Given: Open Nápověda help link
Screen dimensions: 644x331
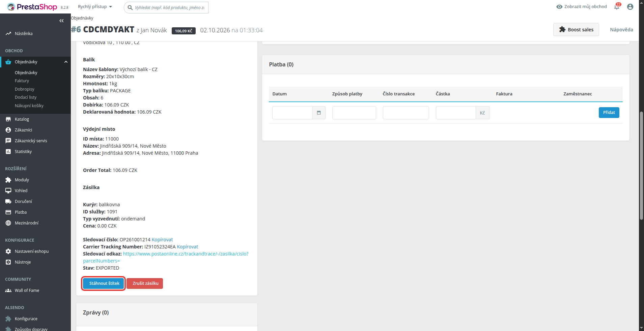Looking at the screenshot, I should click(621, 30).
